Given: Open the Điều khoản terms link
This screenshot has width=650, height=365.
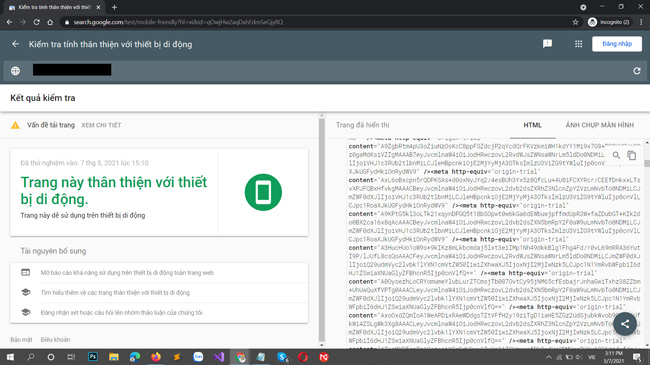Looking at the screenshot, I should pyautogui.click(x=55, y=340).
